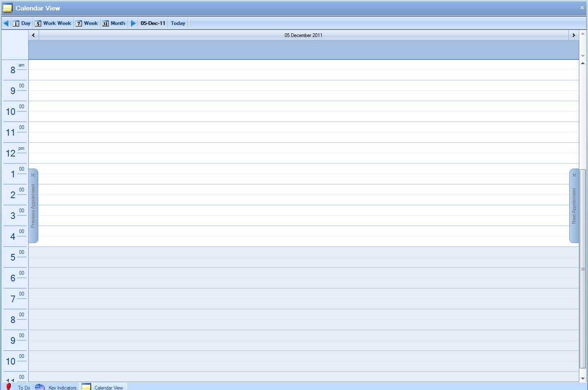Screen dimensions: 588x390
Task: Click the Today button
Action: [x=178, y=23]
